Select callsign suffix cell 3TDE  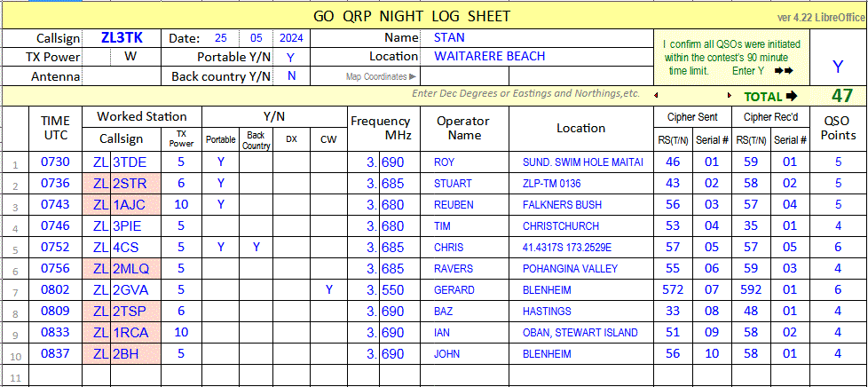pos(136,162)
